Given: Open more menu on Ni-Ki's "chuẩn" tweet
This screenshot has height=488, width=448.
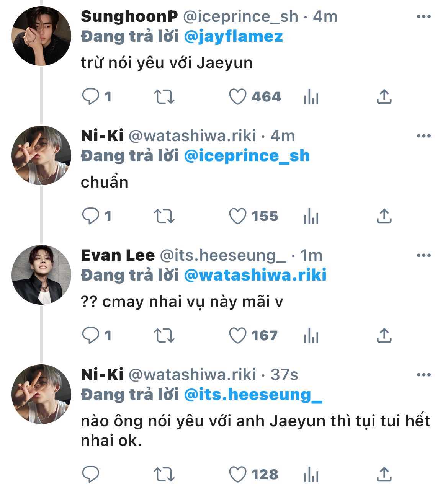Looking at the screenshot, I should tap(423, 136).
